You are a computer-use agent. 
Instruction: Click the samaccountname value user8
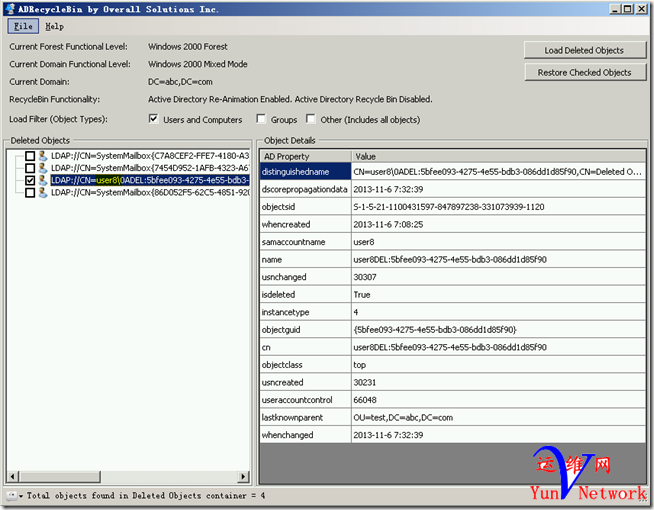tap(498, 242)
